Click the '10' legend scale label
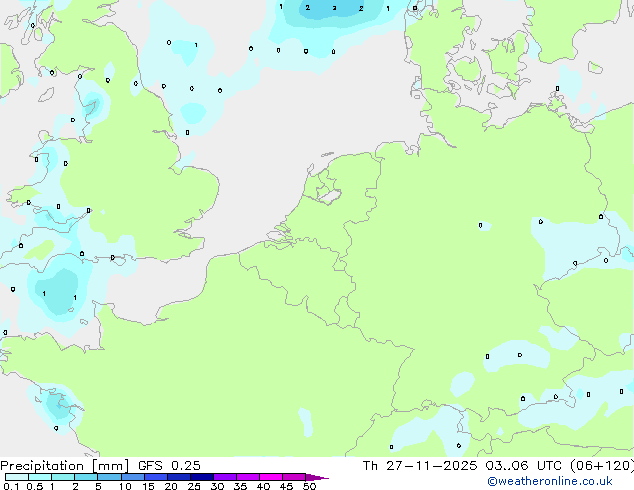 coord(125,486)
